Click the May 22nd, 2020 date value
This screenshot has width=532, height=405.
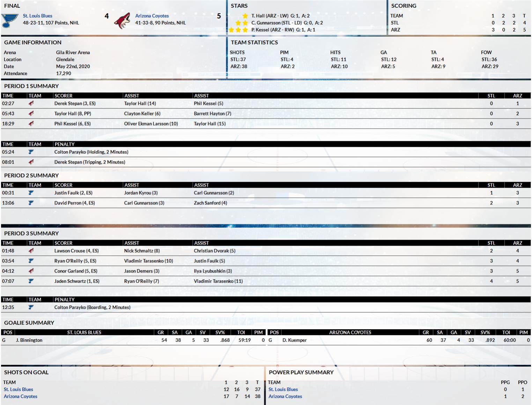click(73, 66)
